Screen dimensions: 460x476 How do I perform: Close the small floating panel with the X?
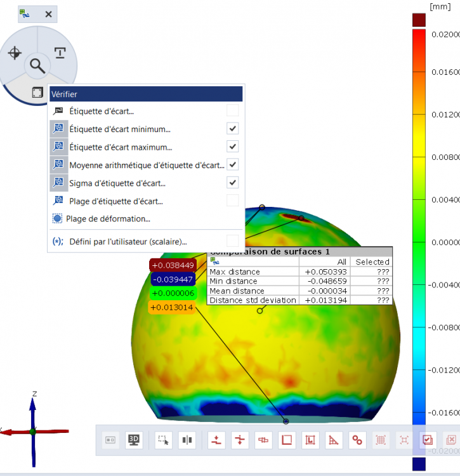[48, 14]
